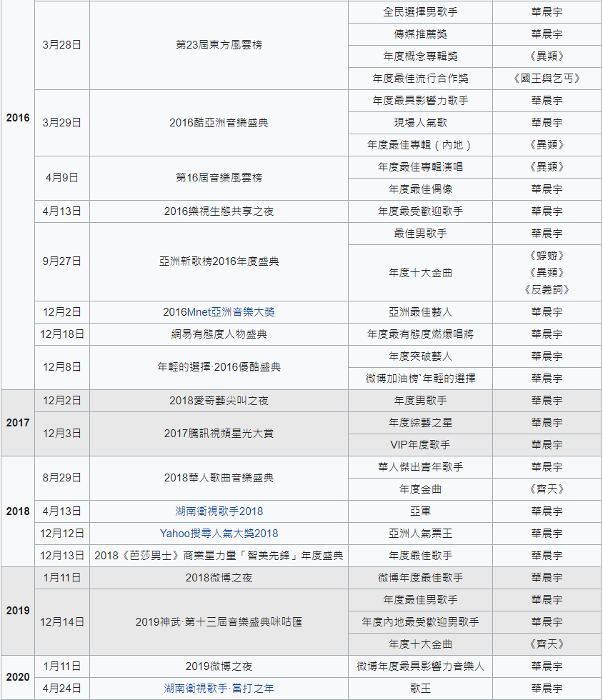Follow the 湖南衛視歌手·當打之年 link
This screenshot has height=700, width=603.
[x=219, y=689]
